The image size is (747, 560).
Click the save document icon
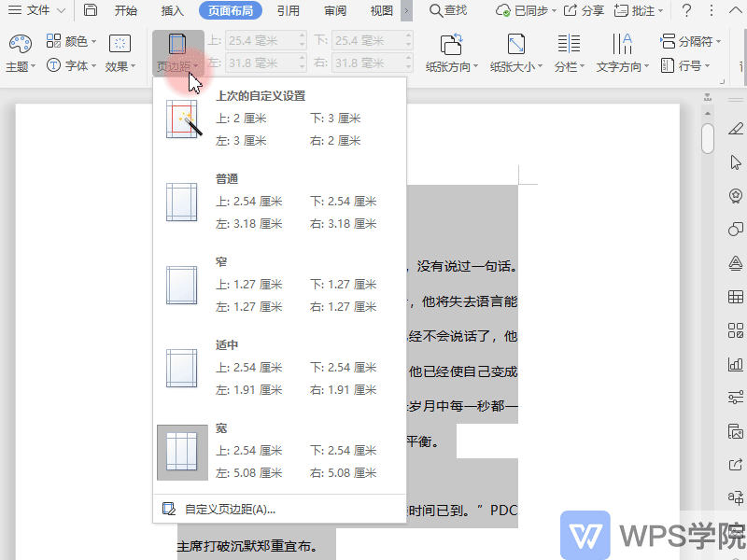coord(90,10)
